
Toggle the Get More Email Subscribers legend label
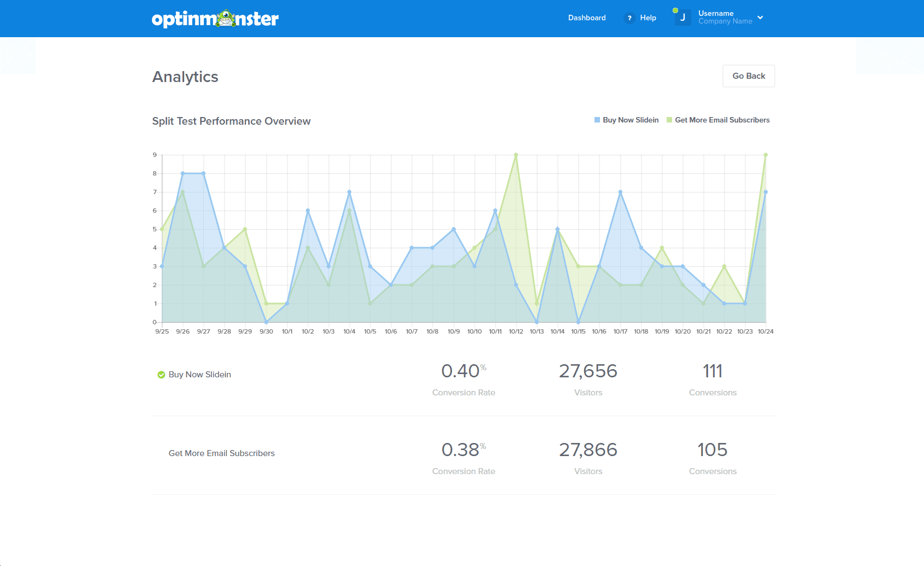pos(722,120)
